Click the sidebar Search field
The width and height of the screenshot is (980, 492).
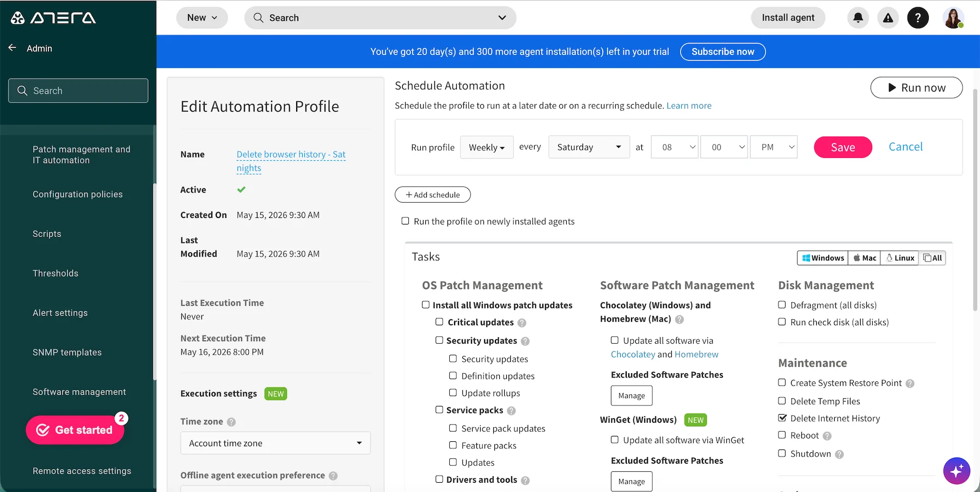pos(78,90)
